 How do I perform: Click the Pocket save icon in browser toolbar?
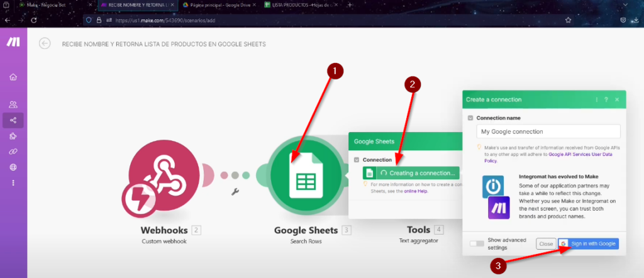tap(623, 19)
